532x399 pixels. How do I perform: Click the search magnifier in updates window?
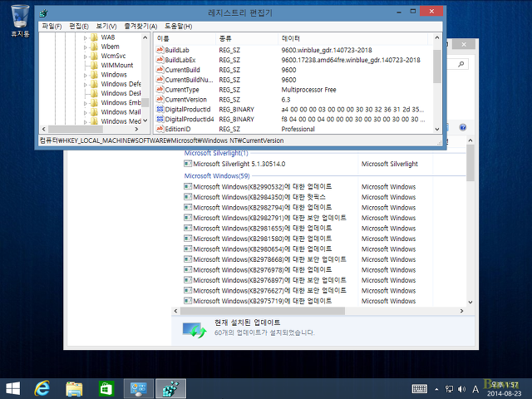coord(461,64)
